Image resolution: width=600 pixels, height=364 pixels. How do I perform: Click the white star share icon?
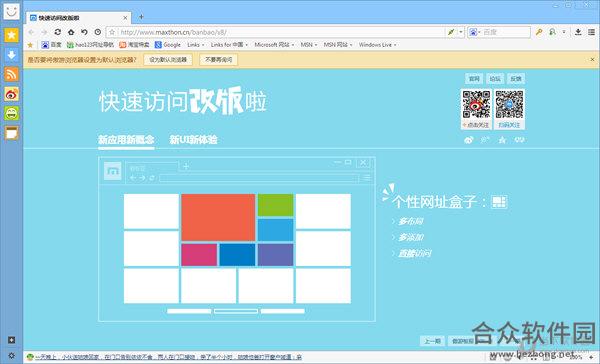point(502,140)
